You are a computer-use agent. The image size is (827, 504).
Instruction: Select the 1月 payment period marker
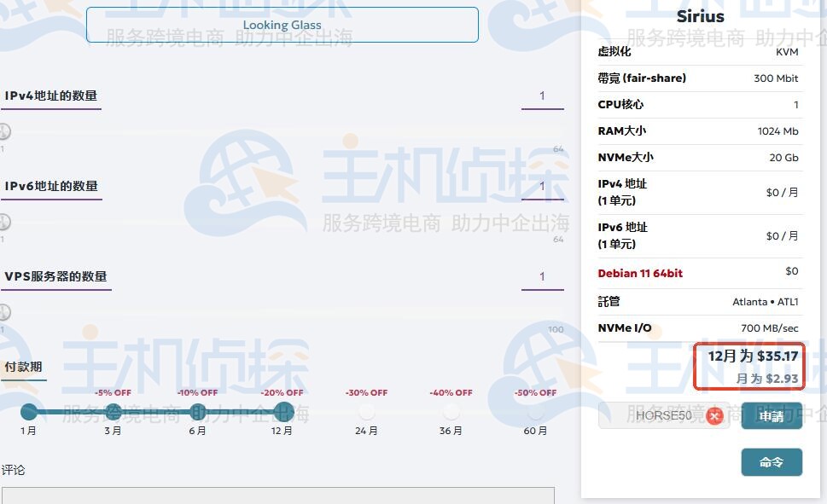[28, 410]
